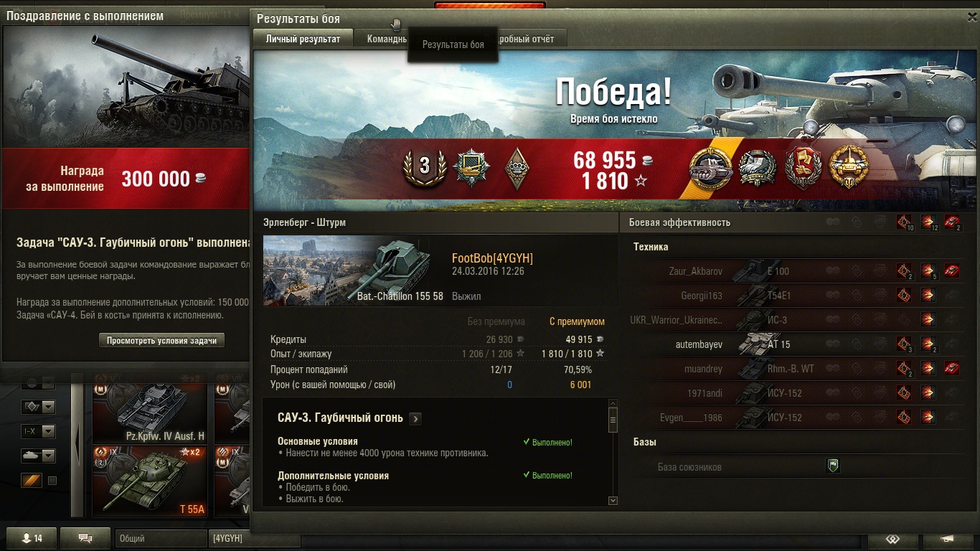Viewport: 980px width, 551px height.
Task: Click the destroyed vehicle icon for Zaur_Akbarov
Action: tap(952, 271)
